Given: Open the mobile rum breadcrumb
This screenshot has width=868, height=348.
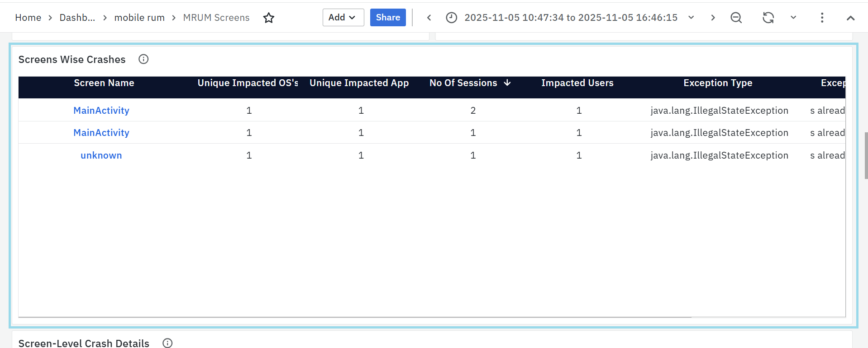Looking at the screenshot, I should 139,18.
